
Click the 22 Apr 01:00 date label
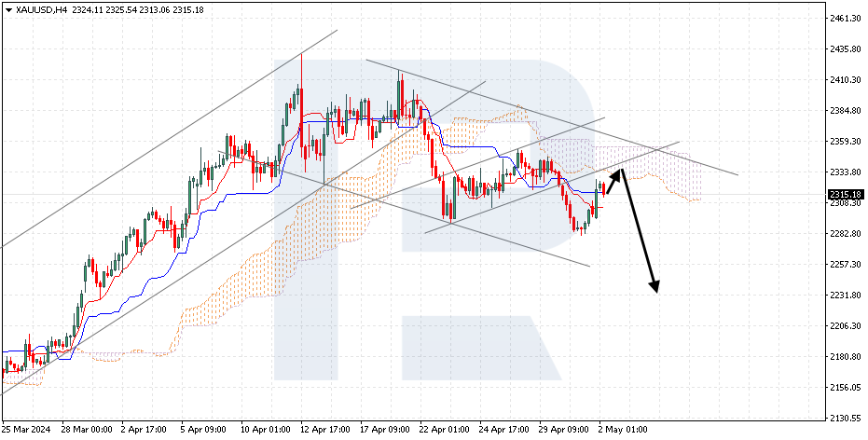click(445, 430)
